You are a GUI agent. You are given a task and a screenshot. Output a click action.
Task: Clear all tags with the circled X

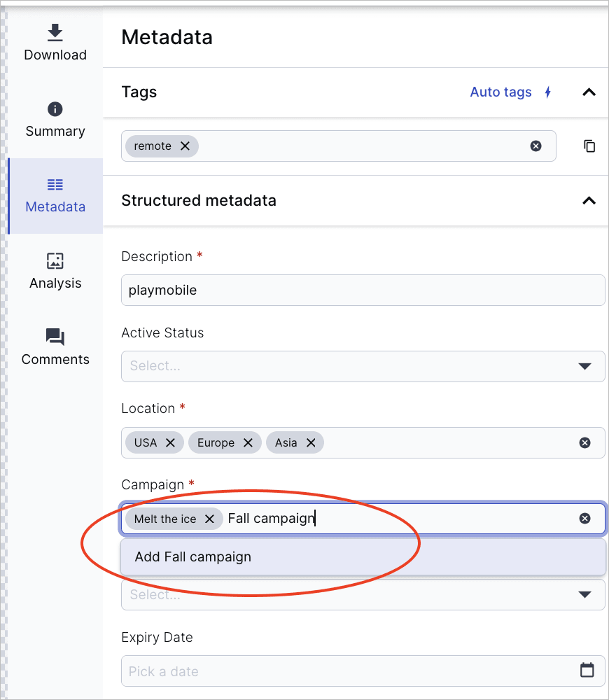[535, 146]
